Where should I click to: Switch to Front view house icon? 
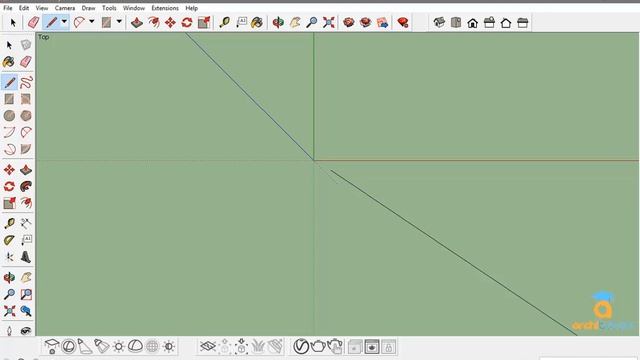[x=473, y=22]
